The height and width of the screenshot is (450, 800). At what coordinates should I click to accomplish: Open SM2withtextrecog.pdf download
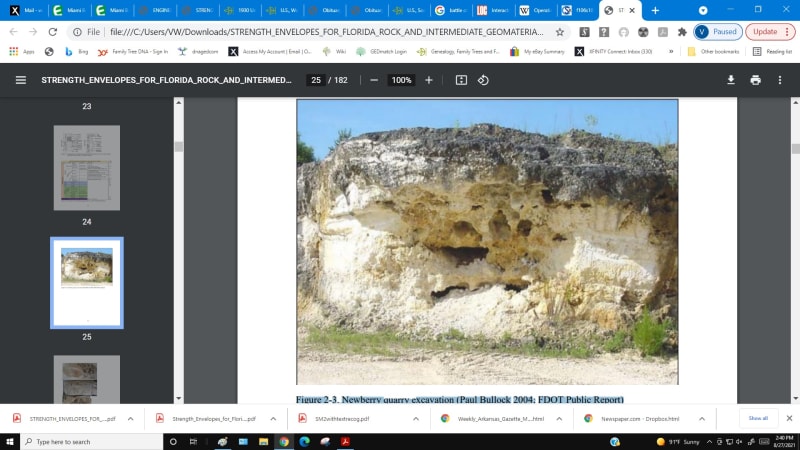click(342, 418)
